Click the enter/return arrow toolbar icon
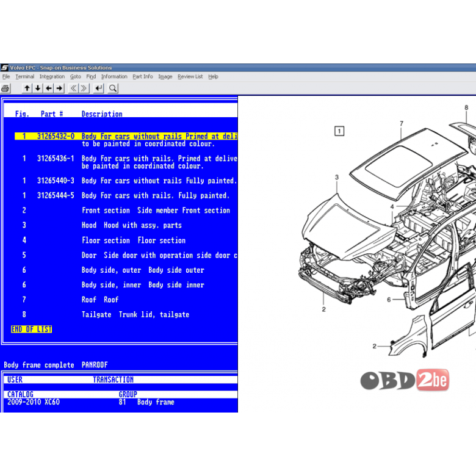Viewport: 476px width, 476px height. tap(99, 88)
